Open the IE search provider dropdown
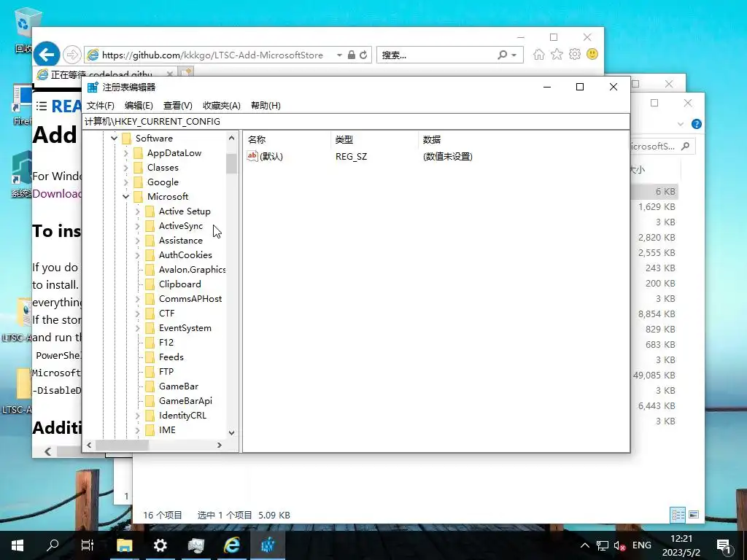The image size is (747, 560). 514,55
